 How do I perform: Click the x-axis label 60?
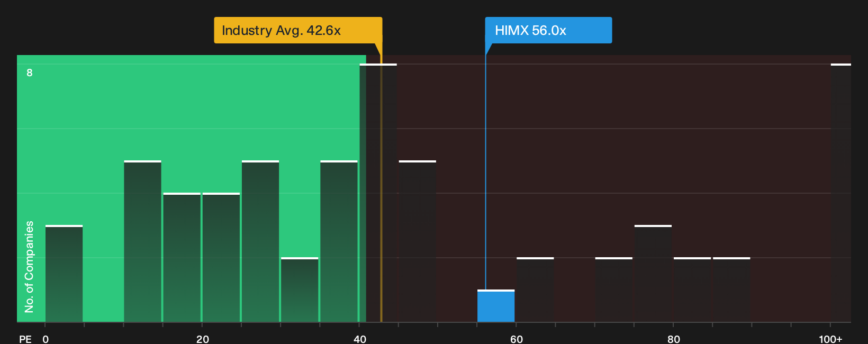[x=517, y=339]
